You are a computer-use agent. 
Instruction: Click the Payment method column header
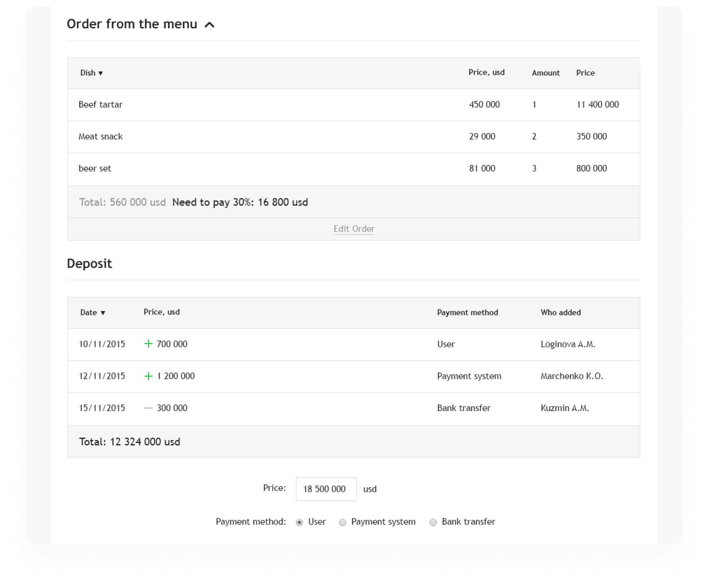point(467,313)
